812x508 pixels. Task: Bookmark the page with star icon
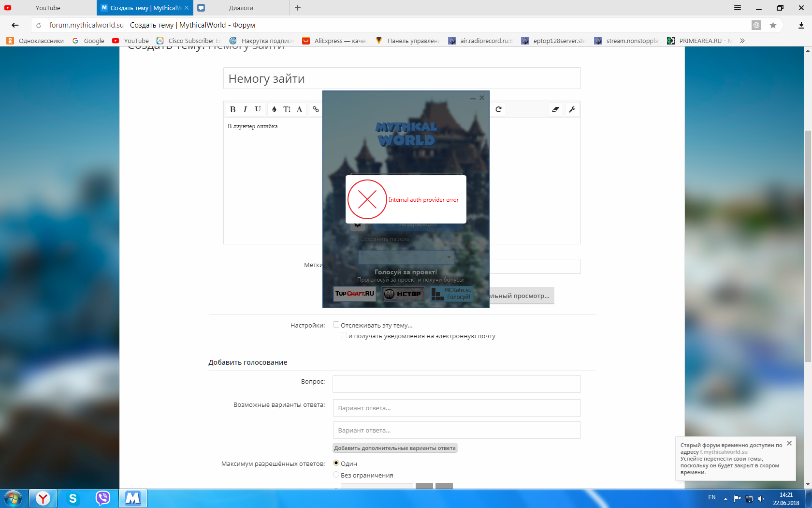(x=773, y=25)
